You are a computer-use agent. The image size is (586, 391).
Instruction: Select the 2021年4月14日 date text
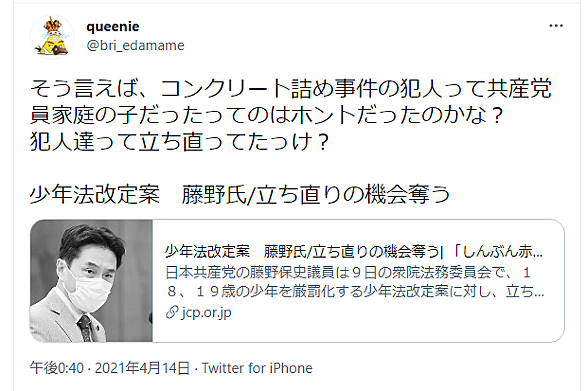click(142, 368)
